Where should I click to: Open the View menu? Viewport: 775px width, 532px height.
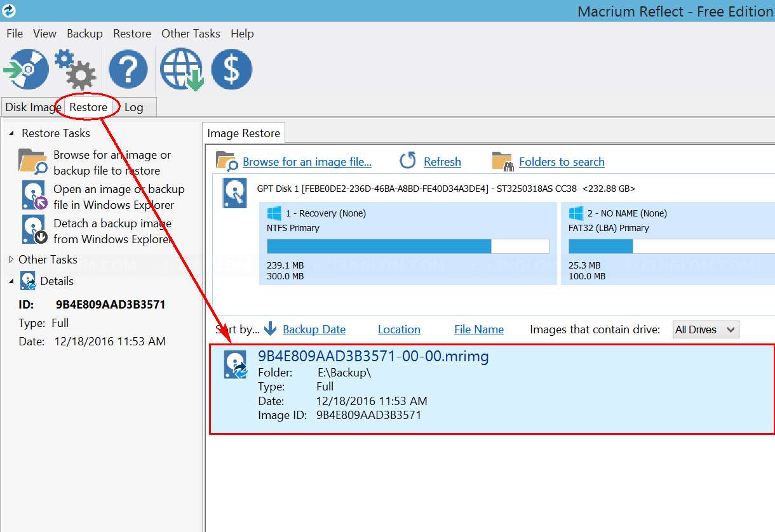(45, 34)
